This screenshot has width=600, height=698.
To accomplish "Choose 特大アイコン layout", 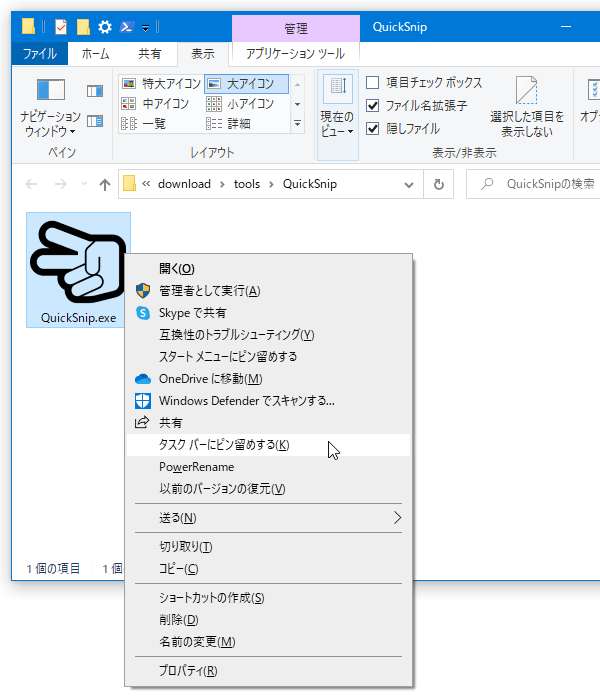I will [161, 84].
